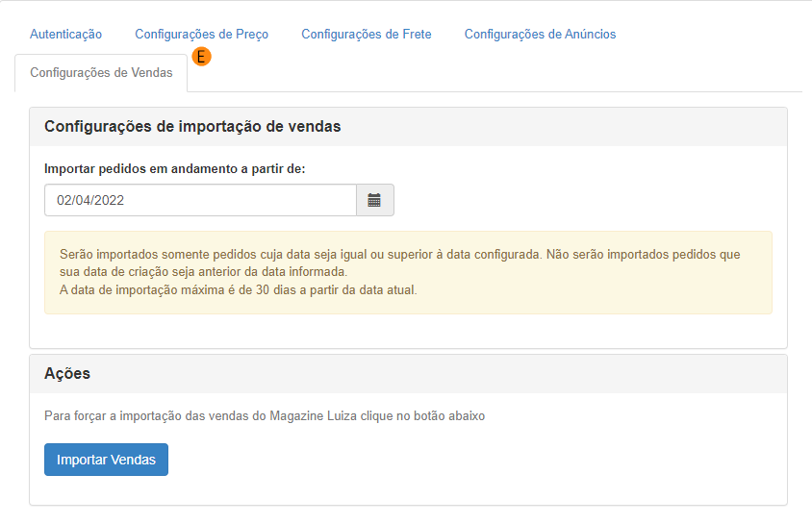Go to the Configurações de Frete tab
Screen dimensions: 812x524
[367, 35]
